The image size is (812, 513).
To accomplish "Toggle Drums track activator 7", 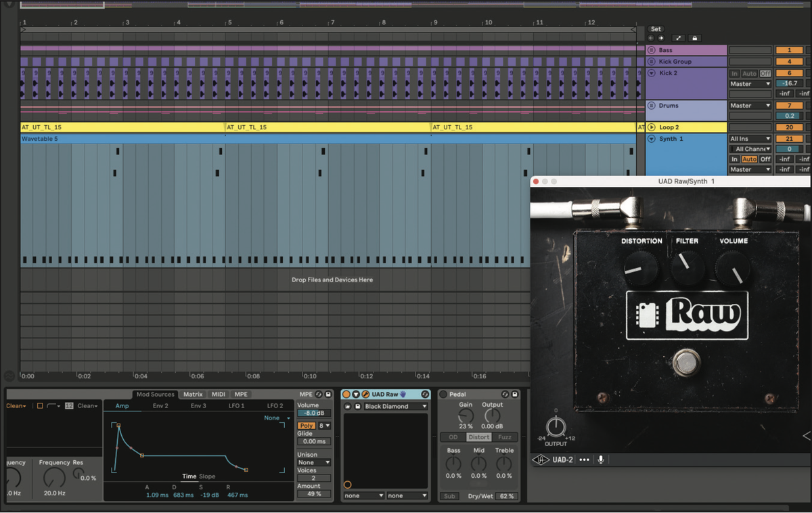I will (789, 106).
